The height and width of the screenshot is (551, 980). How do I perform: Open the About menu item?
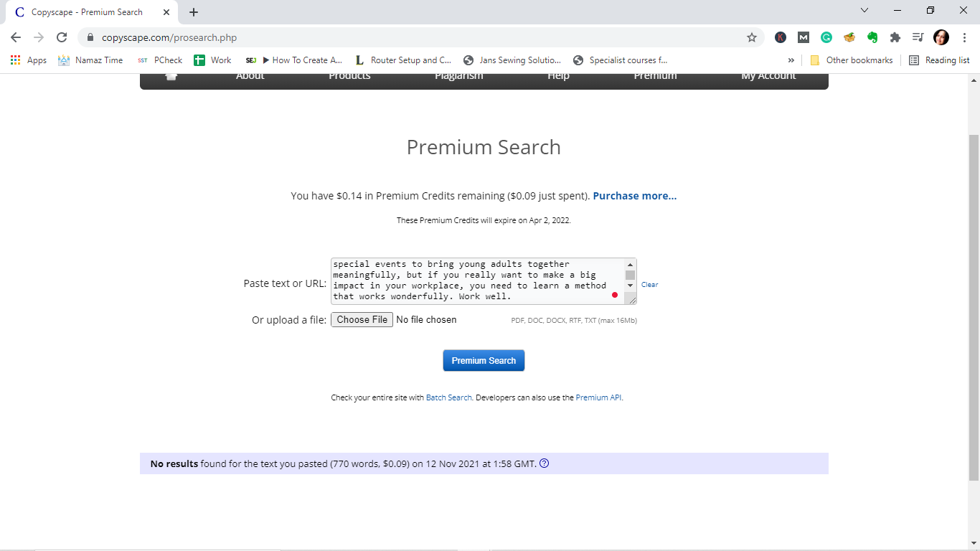(x=250, y=76)
